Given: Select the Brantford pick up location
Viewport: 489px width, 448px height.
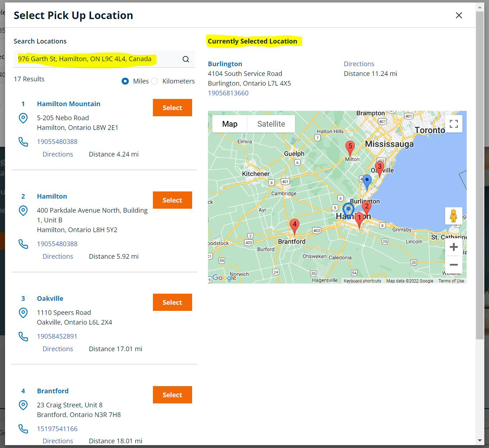Looking at the screenshot, I should point(172,395).
